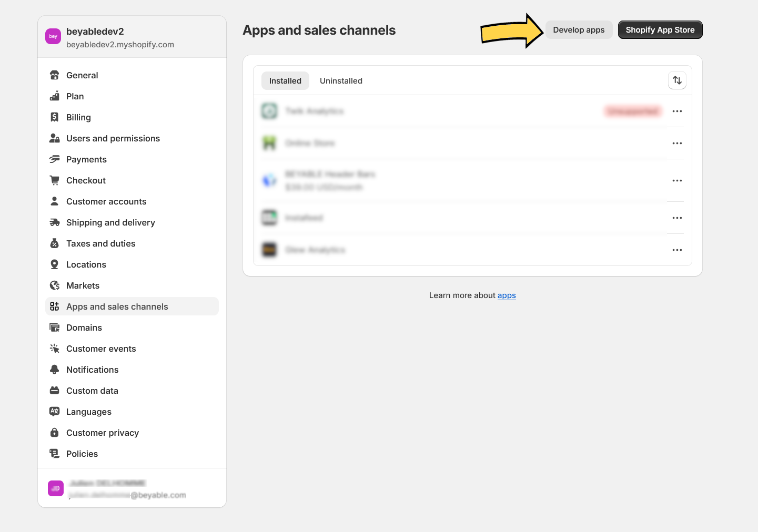The height and width of the screenshot is (532, 758).
Task: Click the sort arrows button in app list
Action: tap(677, 80)
